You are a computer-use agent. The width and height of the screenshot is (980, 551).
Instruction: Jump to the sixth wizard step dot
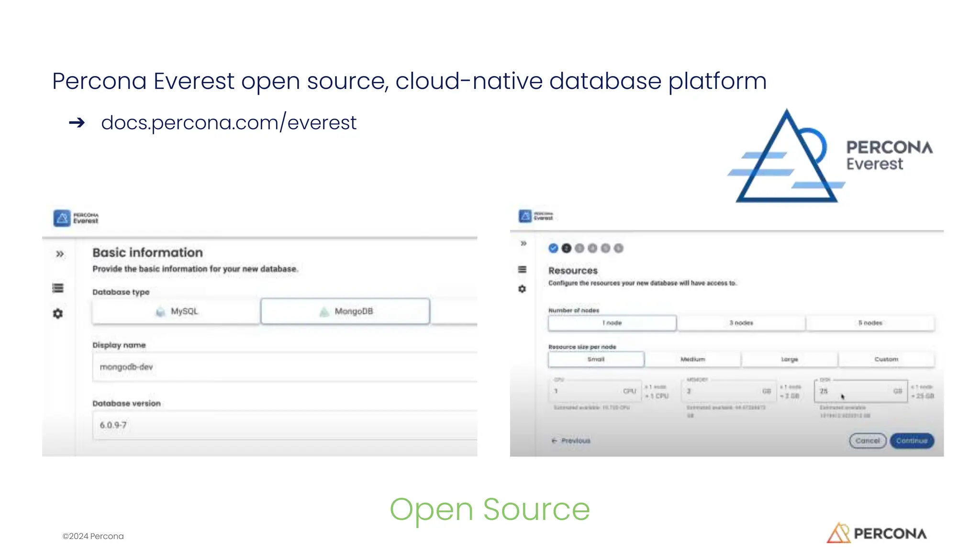pos(619,248)
